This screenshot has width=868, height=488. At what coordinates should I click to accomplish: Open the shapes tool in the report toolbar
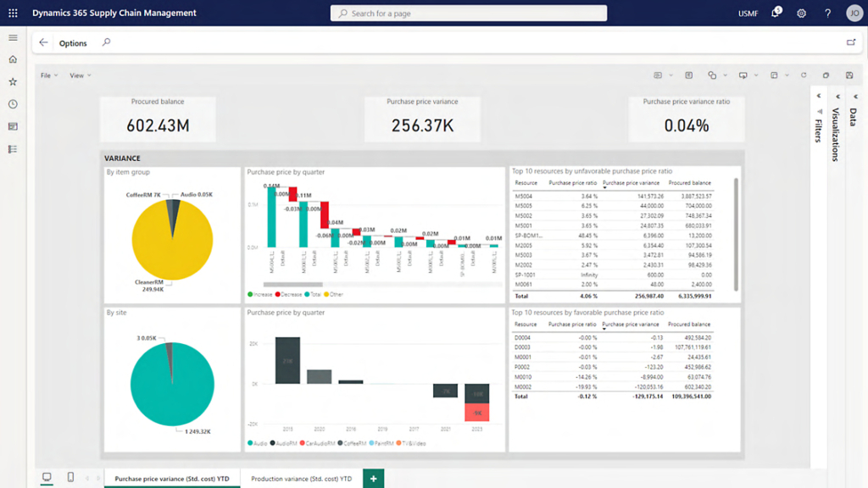click(x=712, y=75)
